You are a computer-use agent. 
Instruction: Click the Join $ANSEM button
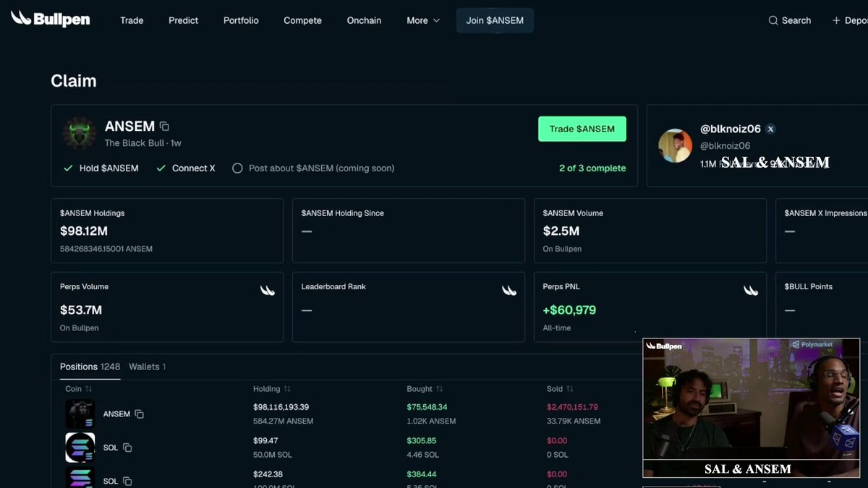tap(495, 20)
